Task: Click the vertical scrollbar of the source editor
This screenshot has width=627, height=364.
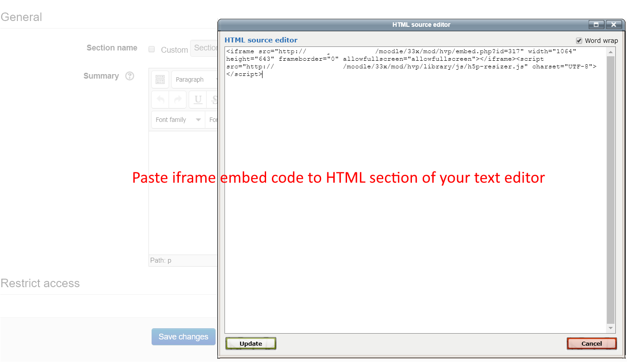Action: 611,190
